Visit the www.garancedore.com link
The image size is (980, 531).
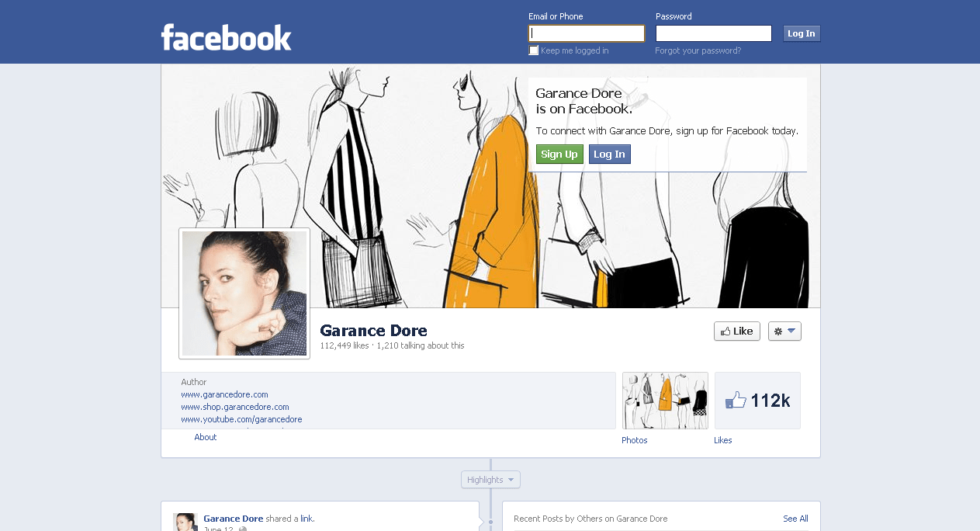pyautogui.click(x=224, y=394)
